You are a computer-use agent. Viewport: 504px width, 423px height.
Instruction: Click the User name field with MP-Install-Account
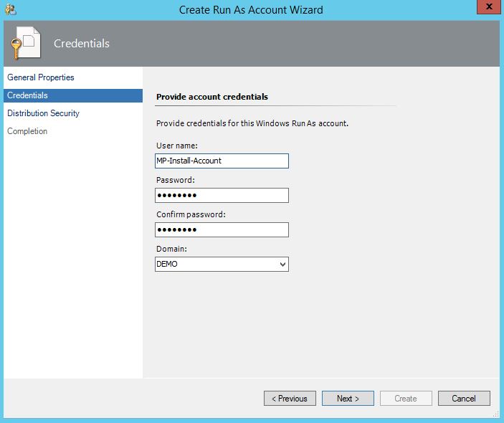(222, 161)
